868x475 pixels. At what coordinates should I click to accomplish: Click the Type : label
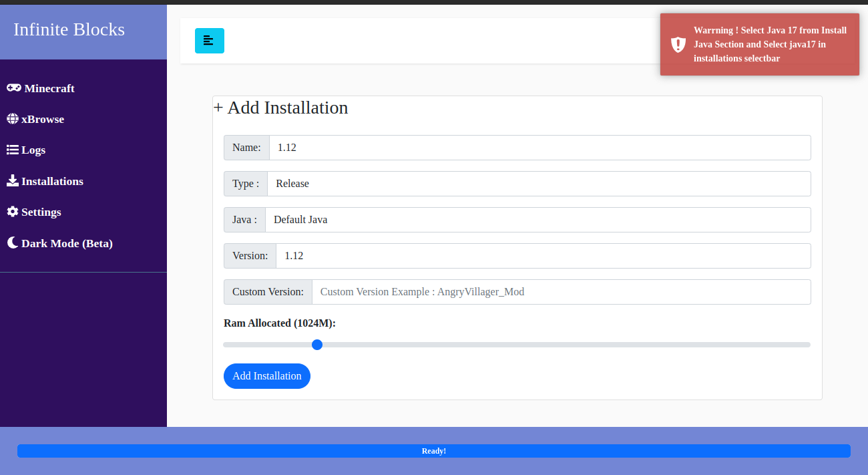click(x=246, y=184)
